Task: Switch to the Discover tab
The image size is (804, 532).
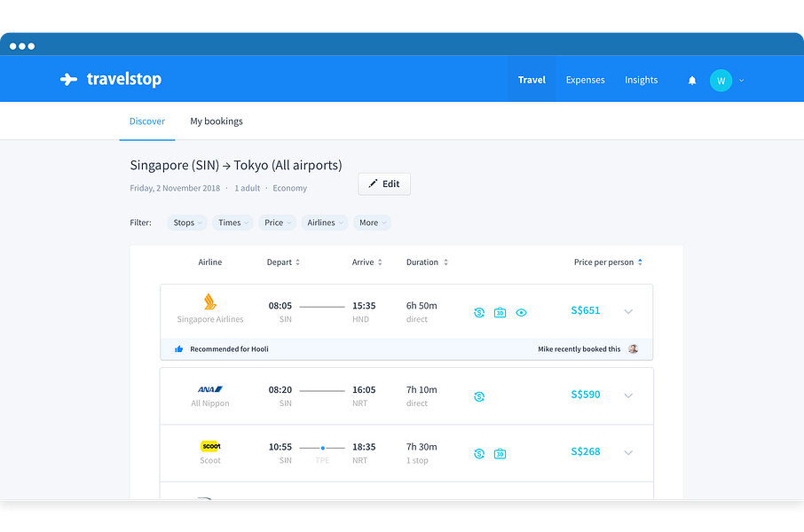Action: click(x=147, y=121)
